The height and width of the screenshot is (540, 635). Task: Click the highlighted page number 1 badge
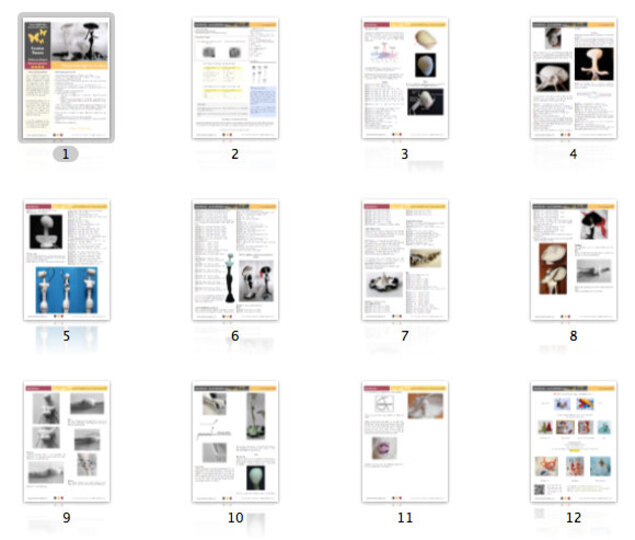point(66,154)
